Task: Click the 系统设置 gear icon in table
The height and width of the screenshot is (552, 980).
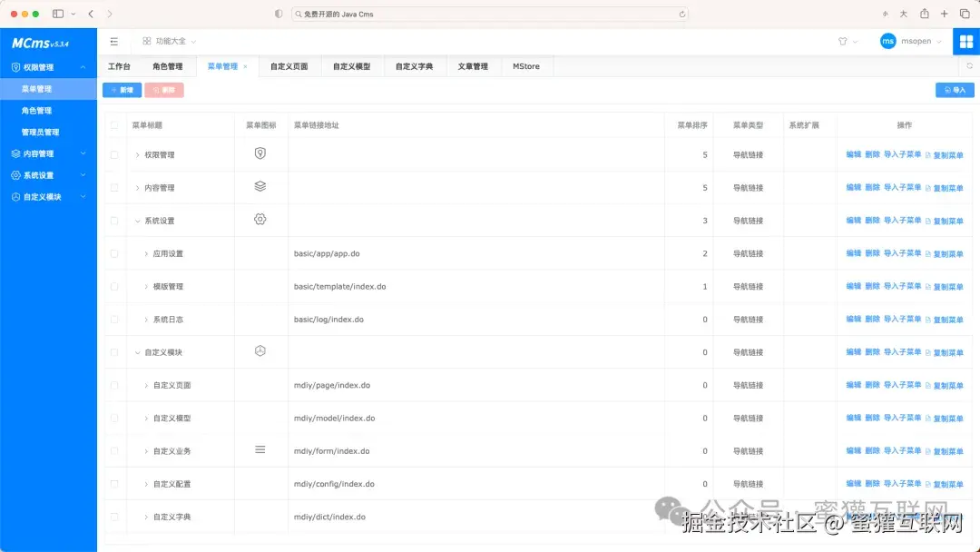Action: click(260, 219)
